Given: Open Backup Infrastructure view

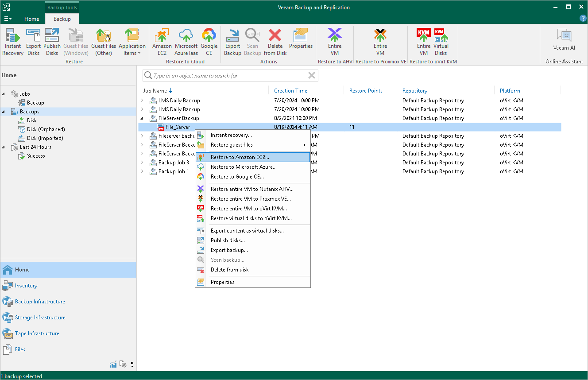Looking at the screenshot, I should pyautogui.click(x=68, y=302).
